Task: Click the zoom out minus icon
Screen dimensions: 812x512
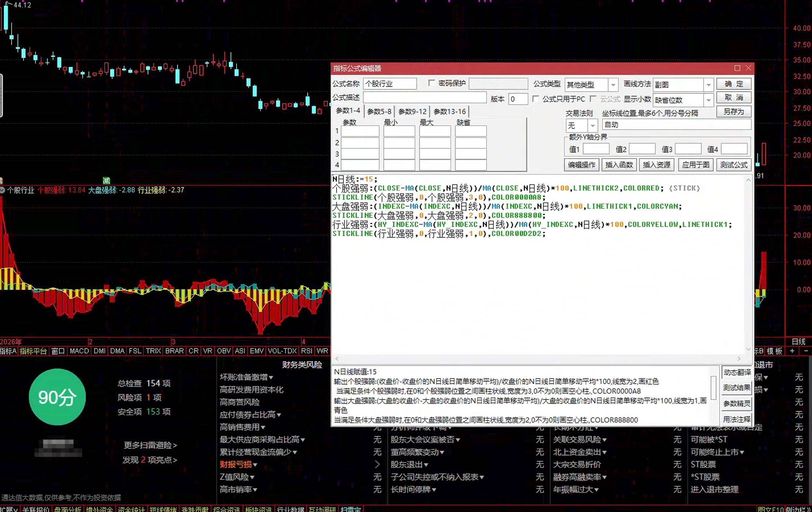Action: pyautogui.click(x=806, y=351)
